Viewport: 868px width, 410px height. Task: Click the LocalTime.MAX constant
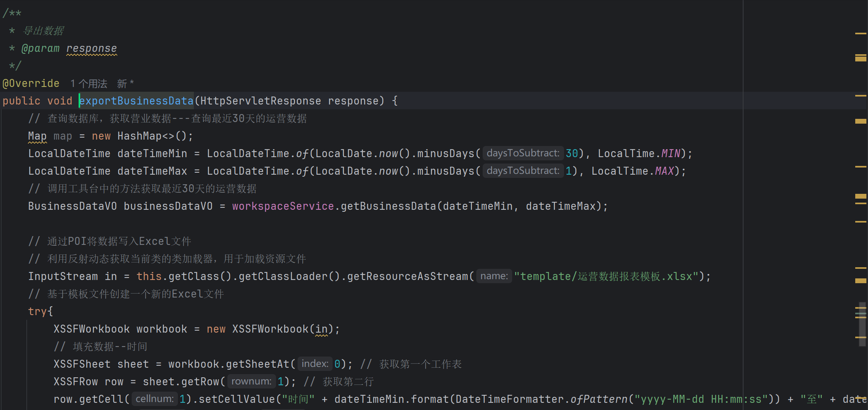point(633,171)
